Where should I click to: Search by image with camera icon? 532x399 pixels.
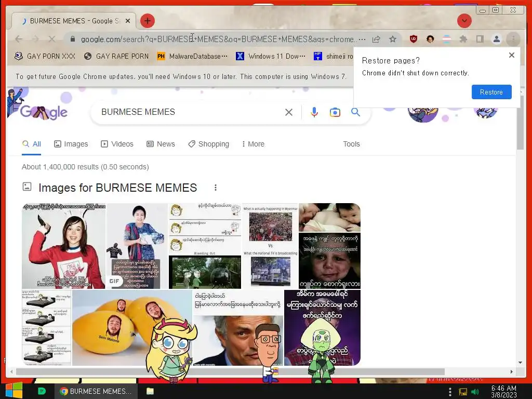(335, 112)
